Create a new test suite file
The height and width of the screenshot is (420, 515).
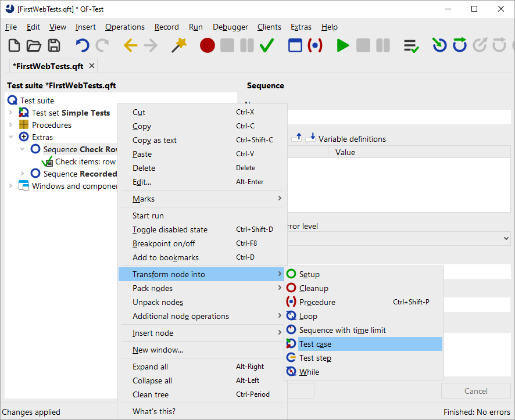14,45
